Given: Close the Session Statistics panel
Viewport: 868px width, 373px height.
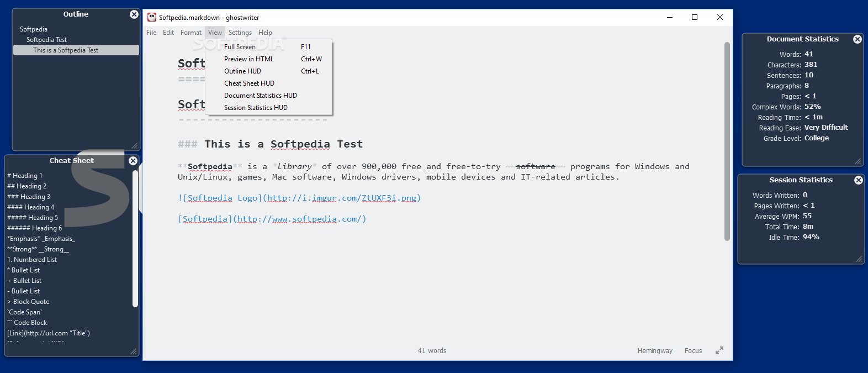Looking at the screenshot, I should pyautogui.click(x=859, y=180).
